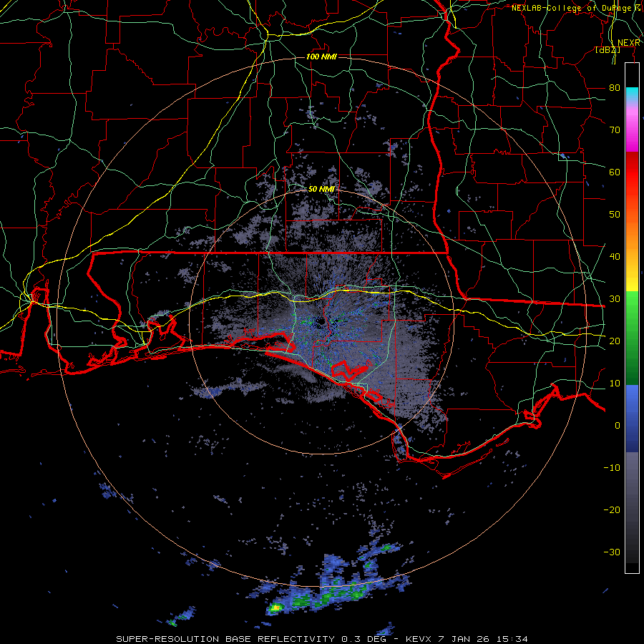The height and width of the screenshot is (644, 644).
Task: Click the -20 value on the color scale
Action: point(612,509)
